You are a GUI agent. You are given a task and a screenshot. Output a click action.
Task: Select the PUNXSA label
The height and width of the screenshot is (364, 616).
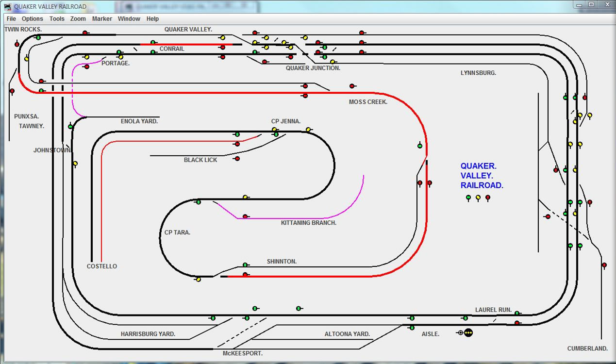point(26,117)
